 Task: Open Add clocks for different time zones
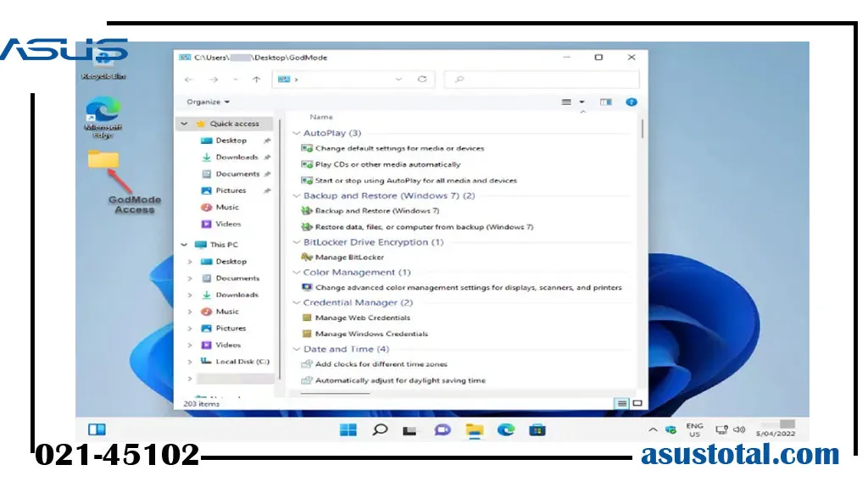[381, 364]
